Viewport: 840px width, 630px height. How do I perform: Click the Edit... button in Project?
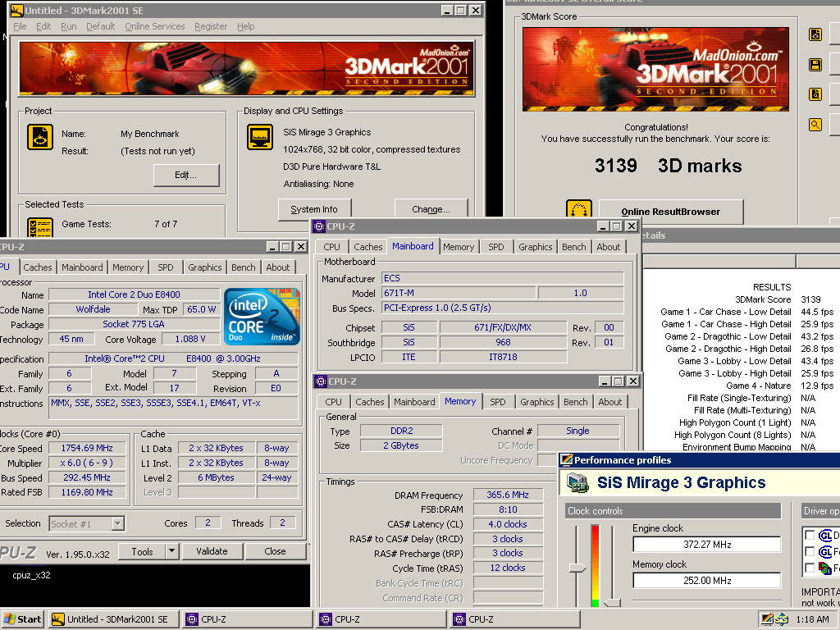click(186, 176)
